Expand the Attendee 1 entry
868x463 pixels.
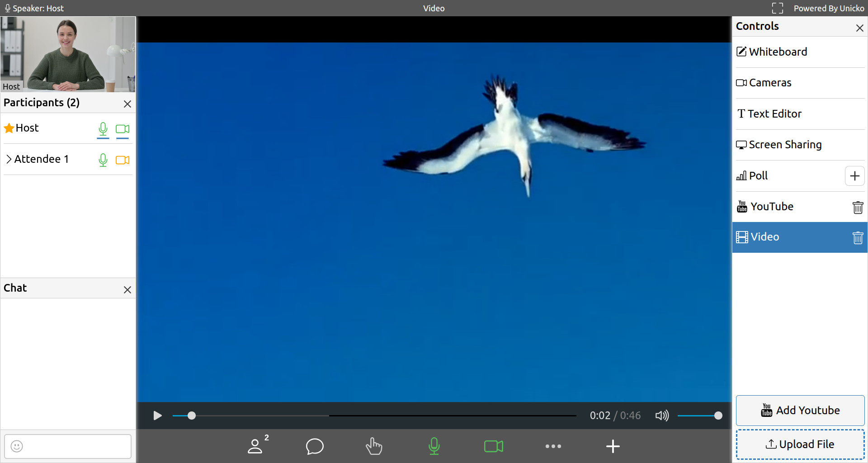click(9, 159)
